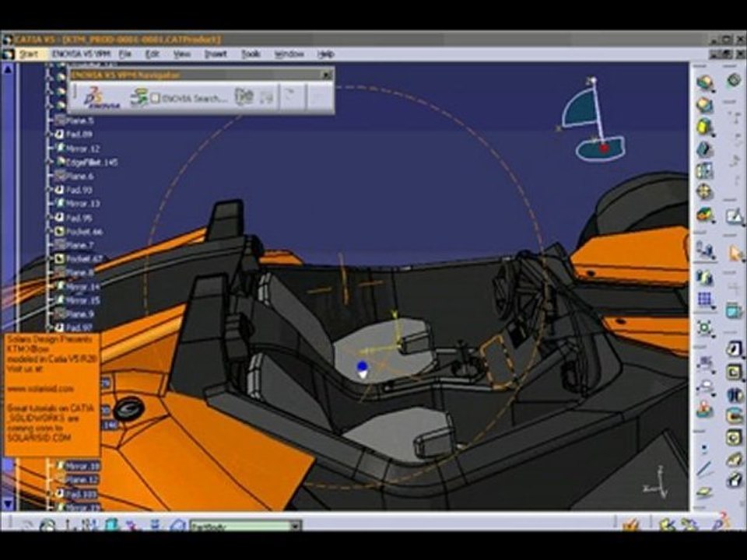
Task: Select Plane.7 in the tree
Action: (74, 245)
